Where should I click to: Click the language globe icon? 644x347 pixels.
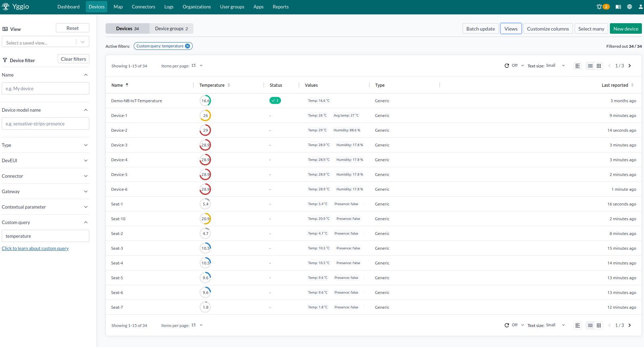click(x=630, y=7)
